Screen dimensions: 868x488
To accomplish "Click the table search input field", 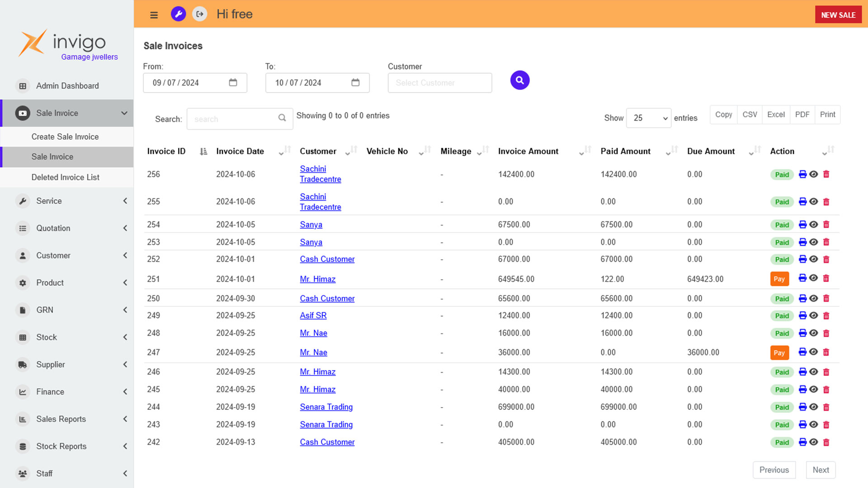I will (x=240, y=119).
